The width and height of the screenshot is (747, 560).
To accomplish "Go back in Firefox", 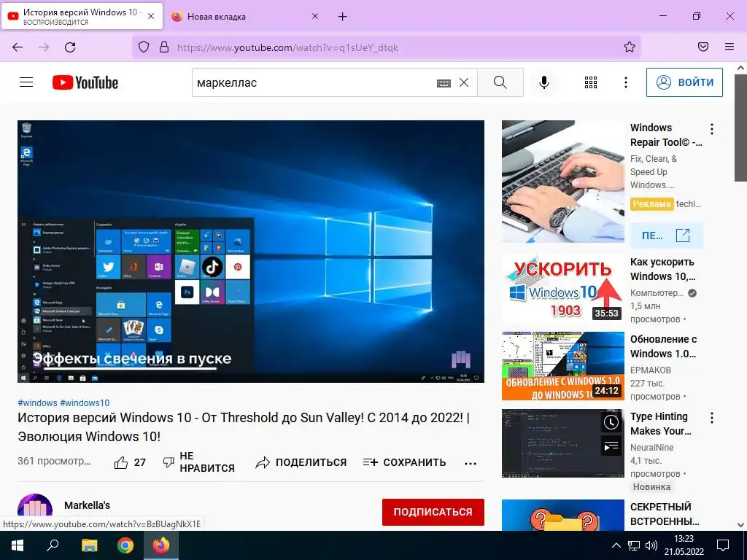I will point(18,47).
